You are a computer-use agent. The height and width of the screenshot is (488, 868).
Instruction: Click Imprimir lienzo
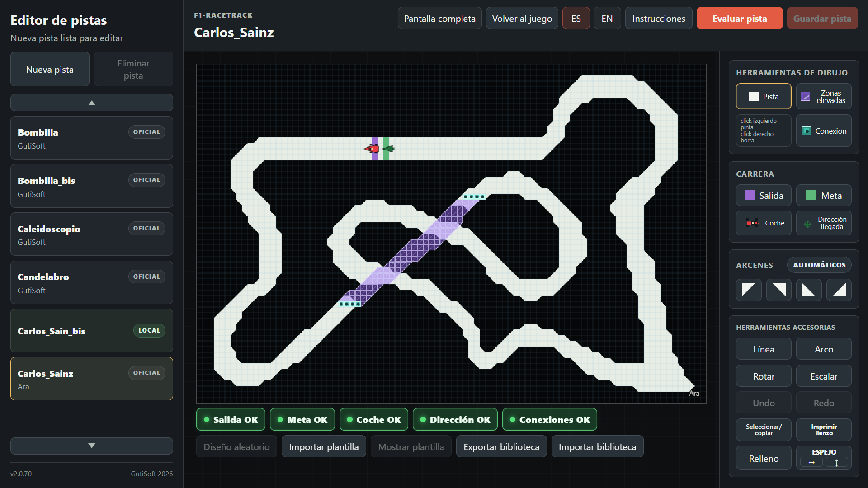click(x=824, y=430)
